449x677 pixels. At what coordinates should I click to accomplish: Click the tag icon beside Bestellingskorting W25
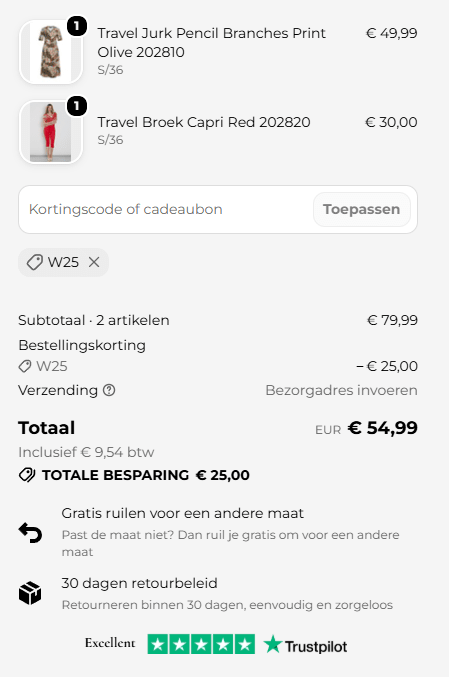click(25, 366)
